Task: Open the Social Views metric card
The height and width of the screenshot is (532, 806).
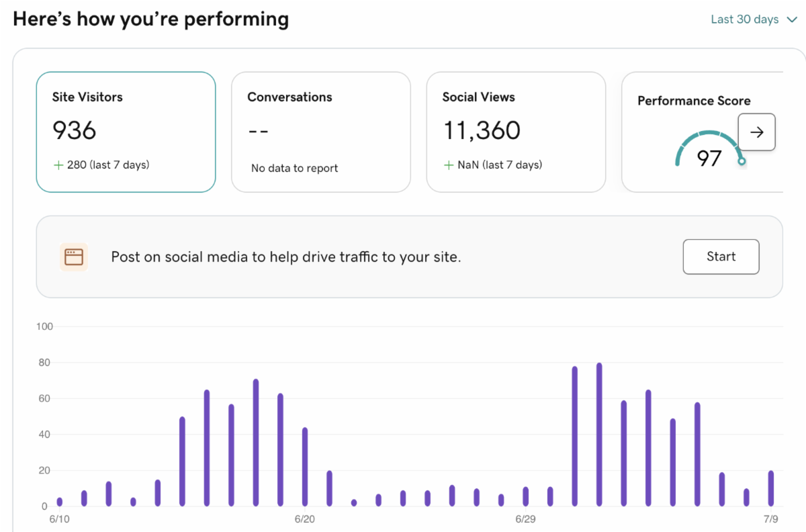Action: pos(516,132)
